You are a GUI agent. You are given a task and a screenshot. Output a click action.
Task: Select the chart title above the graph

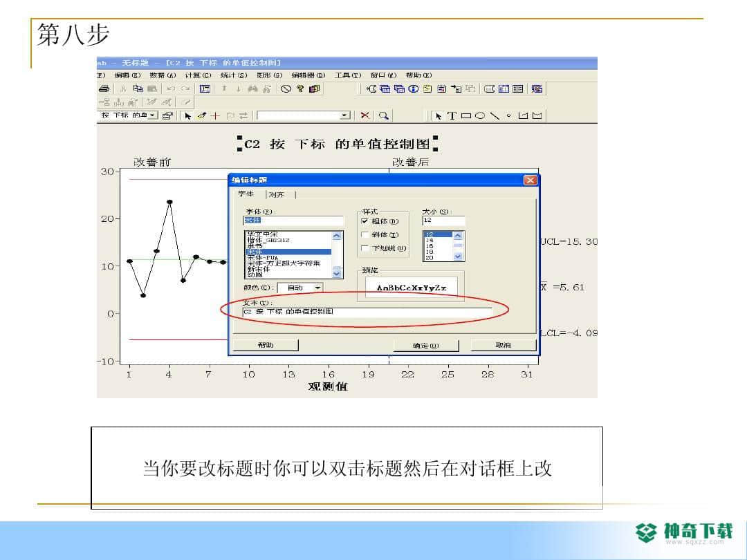pos(338,144)
